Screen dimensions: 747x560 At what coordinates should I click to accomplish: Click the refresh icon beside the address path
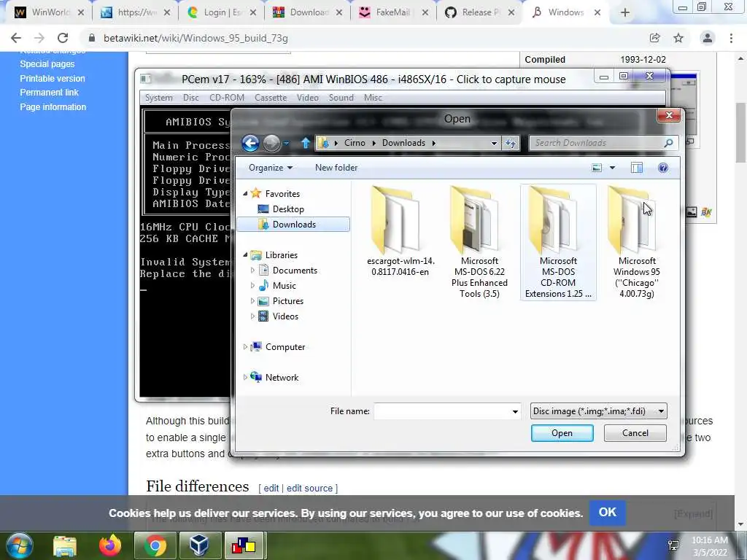click(510, 143)
